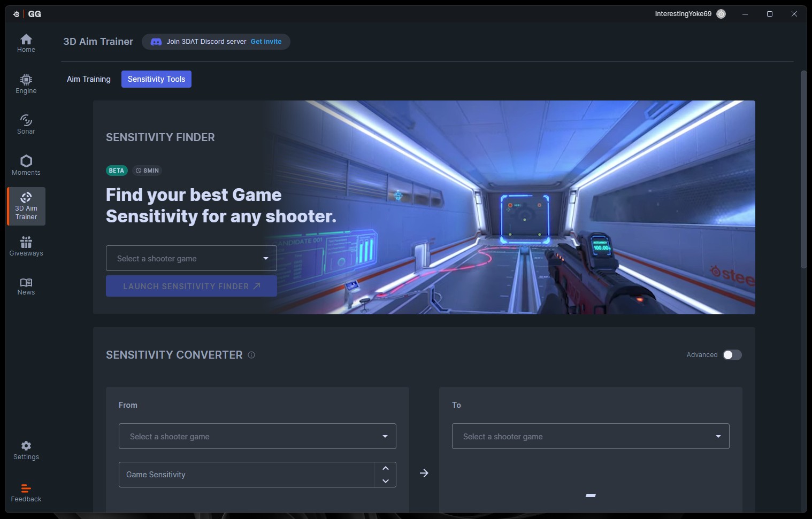Screen dimensions: 812x519
Task: Open the Moments sidebar icon
Action: pos(26,165)
